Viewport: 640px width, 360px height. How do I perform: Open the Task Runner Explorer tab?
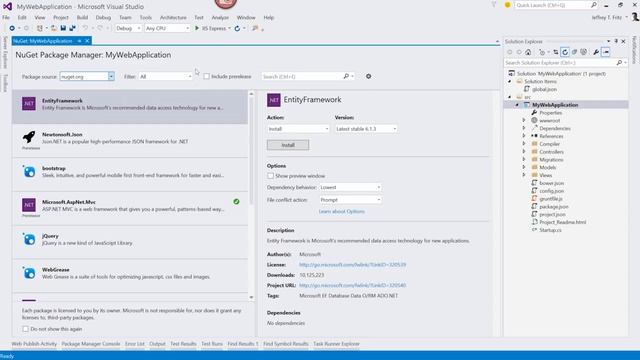coord(336,344)
